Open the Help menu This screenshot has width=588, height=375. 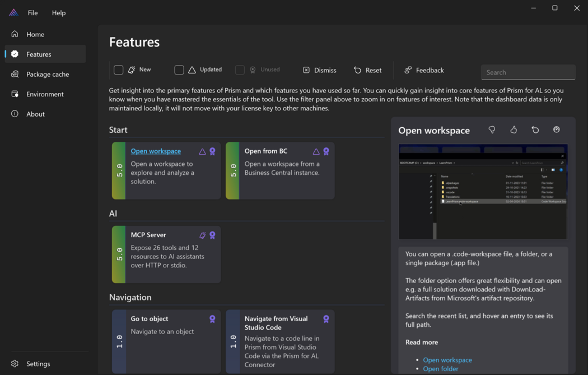point(58,13)
